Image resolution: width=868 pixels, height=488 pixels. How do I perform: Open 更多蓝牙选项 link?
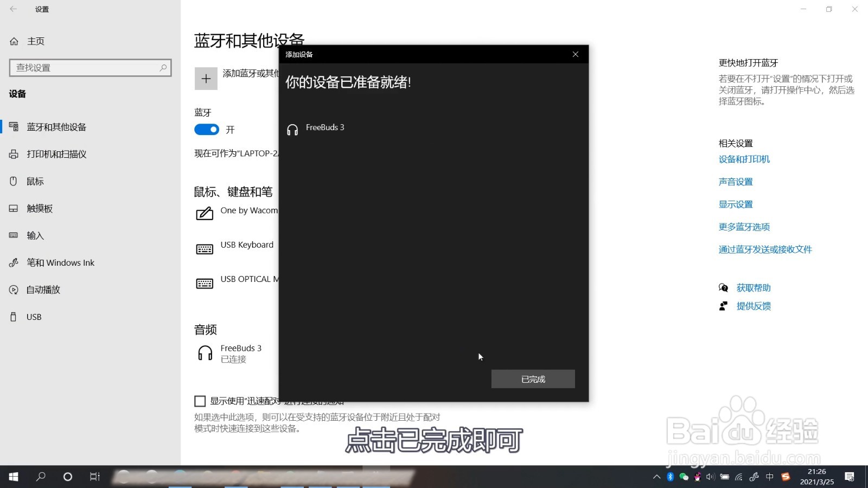(x=744, y=227)
